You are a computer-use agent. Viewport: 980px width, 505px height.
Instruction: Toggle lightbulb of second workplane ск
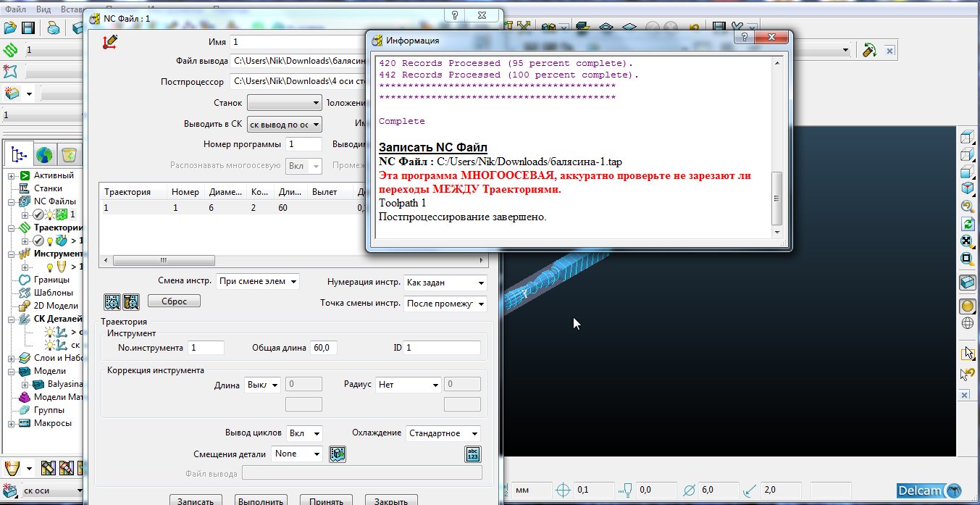pos(50,345)
